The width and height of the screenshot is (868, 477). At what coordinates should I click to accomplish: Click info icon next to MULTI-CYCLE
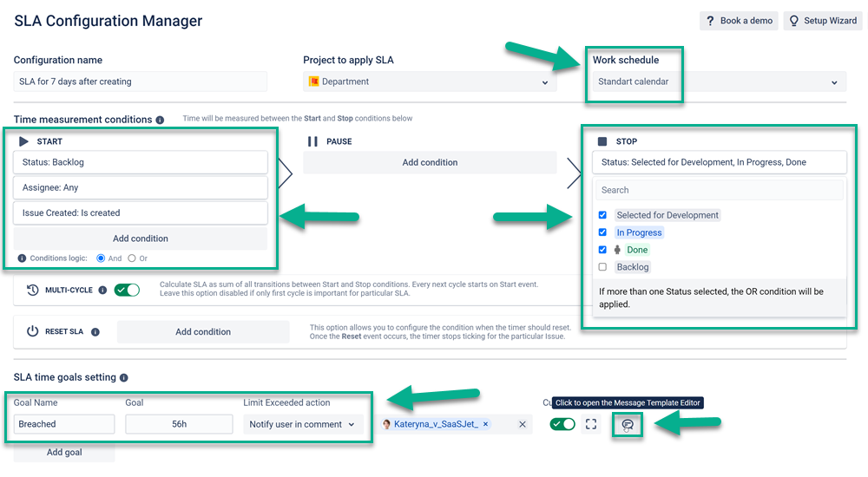pyautogui.click(x=102, y=290)
